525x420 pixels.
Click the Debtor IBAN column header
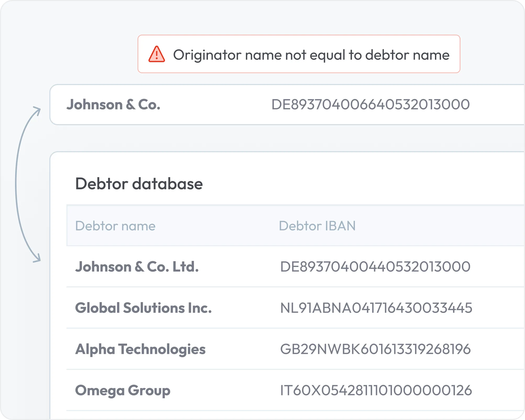[x=317, y=226]
